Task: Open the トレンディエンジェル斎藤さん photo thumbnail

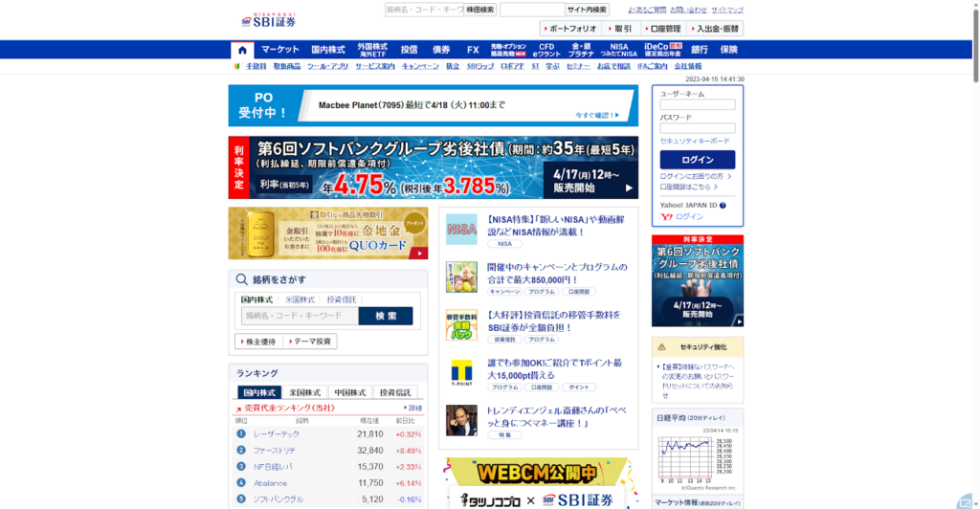Action: 461,420
